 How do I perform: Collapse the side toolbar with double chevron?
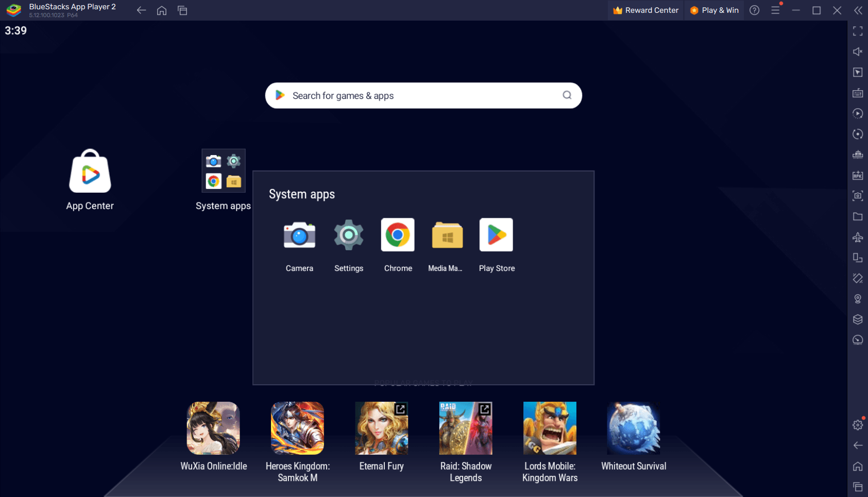(x=858, y=10)
